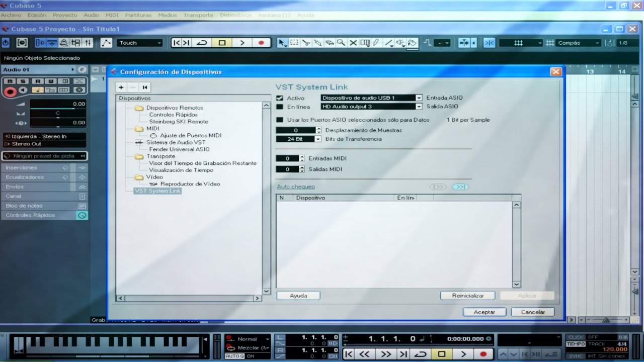Open Compás grid type dropdown
Image resolution: width=644 pixels, height=362 pixels.
(578, 43)
